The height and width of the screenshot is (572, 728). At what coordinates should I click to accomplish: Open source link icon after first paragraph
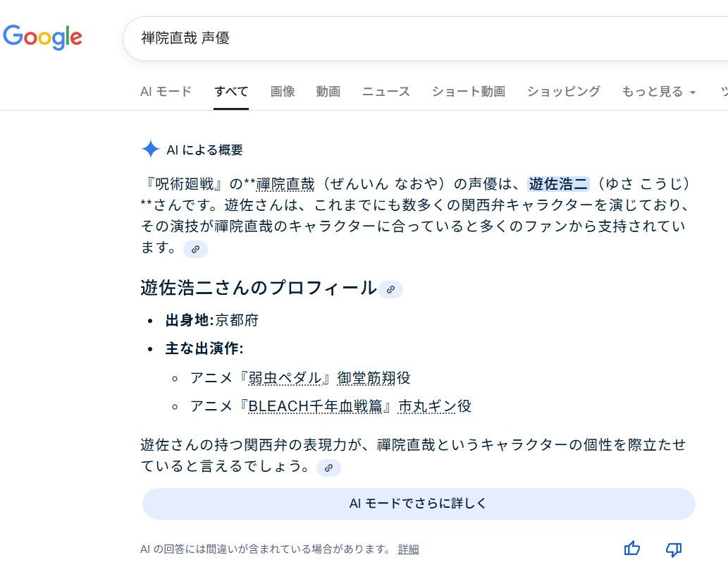tap(195, 249)
